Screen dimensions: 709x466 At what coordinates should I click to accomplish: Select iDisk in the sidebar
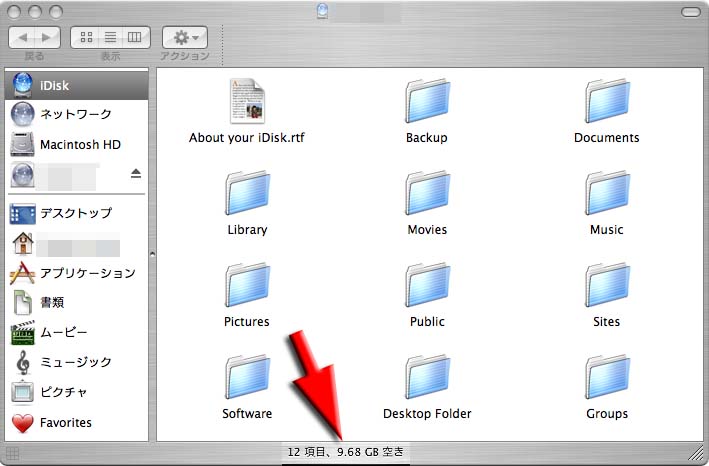pyautogui.click(x=76, y=85)
